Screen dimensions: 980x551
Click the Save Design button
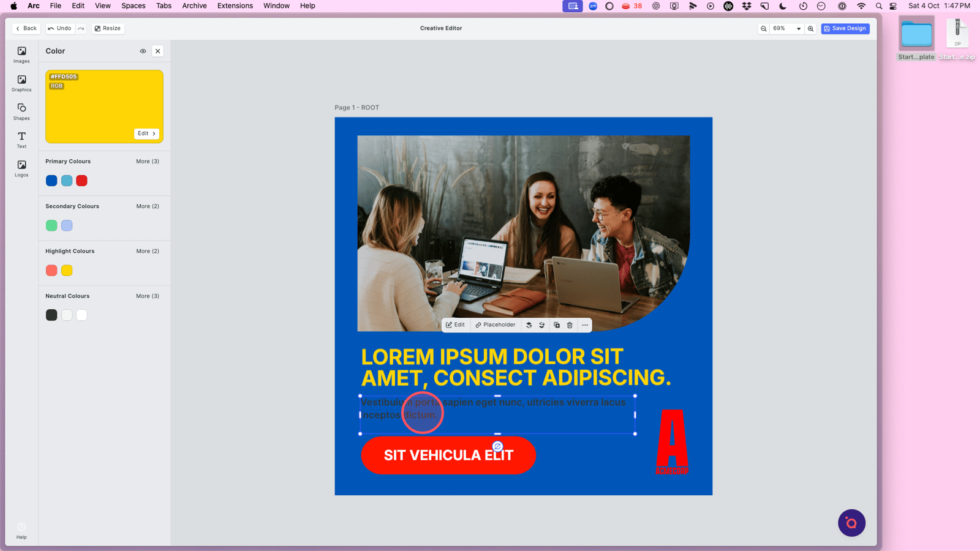click(845, 29)
